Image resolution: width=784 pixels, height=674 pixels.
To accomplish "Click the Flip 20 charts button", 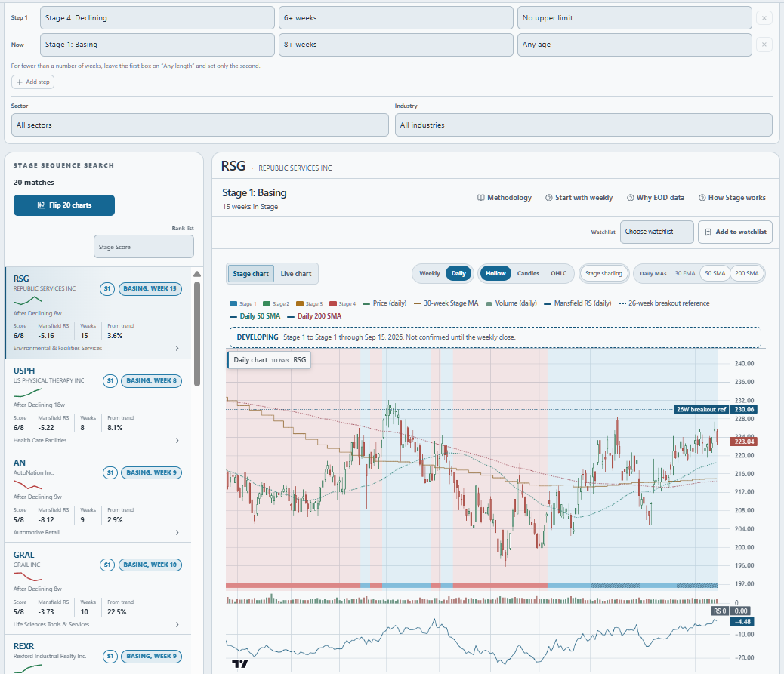I will coord(64,205).
